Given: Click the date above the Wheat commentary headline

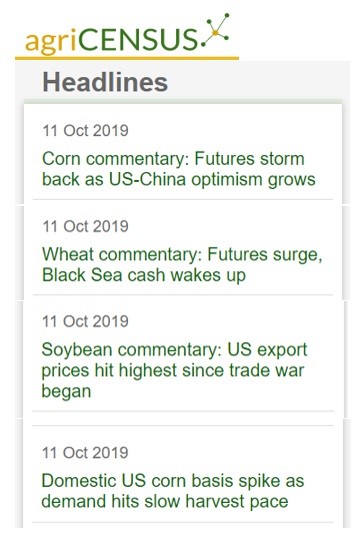Looking at the screenshot, I should point(85,226).
